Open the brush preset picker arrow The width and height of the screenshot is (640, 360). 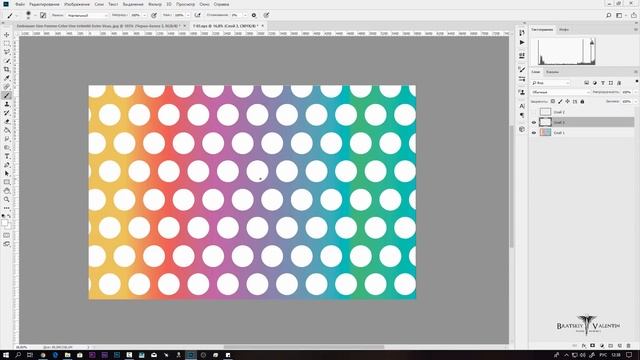tap(35, 15)
